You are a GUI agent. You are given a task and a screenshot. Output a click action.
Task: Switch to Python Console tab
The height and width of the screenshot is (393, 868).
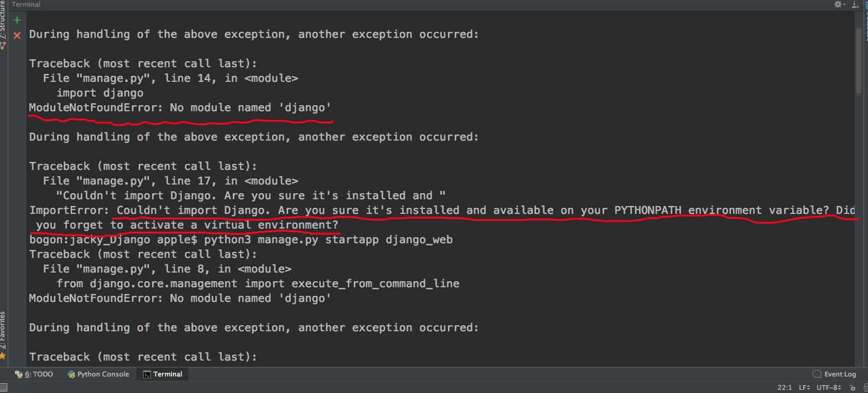click(x=98, y=374)
